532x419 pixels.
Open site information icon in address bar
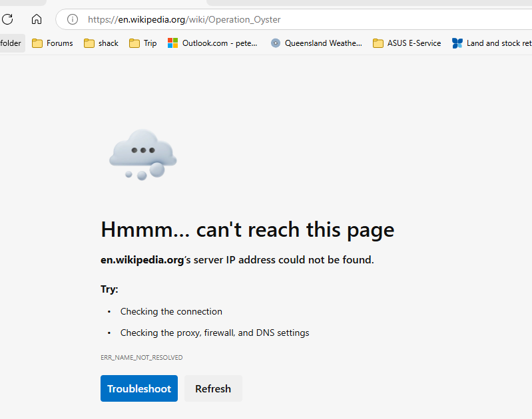point(73,19)
